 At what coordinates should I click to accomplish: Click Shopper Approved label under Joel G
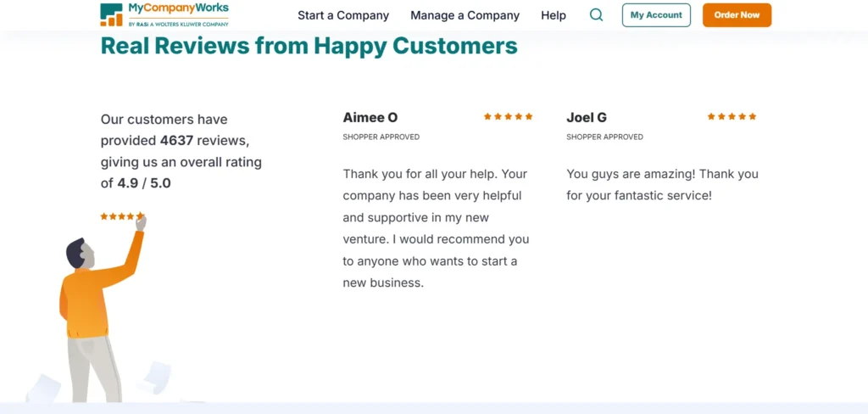pos(604,137)
